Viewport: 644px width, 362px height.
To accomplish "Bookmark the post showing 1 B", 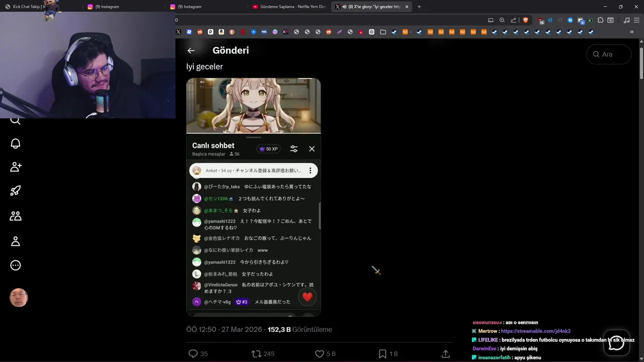I will [x=382, y=354].
